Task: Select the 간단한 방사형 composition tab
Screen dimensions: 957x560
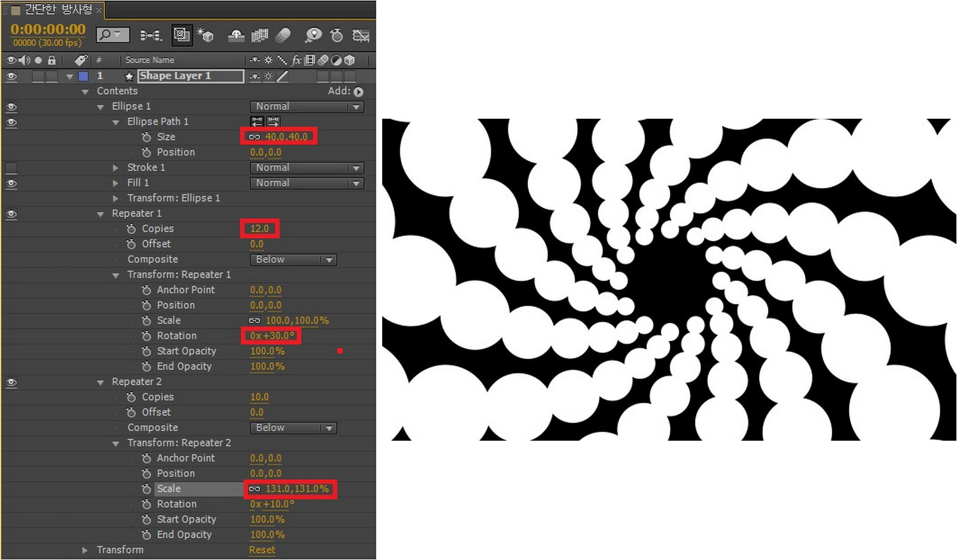Action: click(58, 9)
